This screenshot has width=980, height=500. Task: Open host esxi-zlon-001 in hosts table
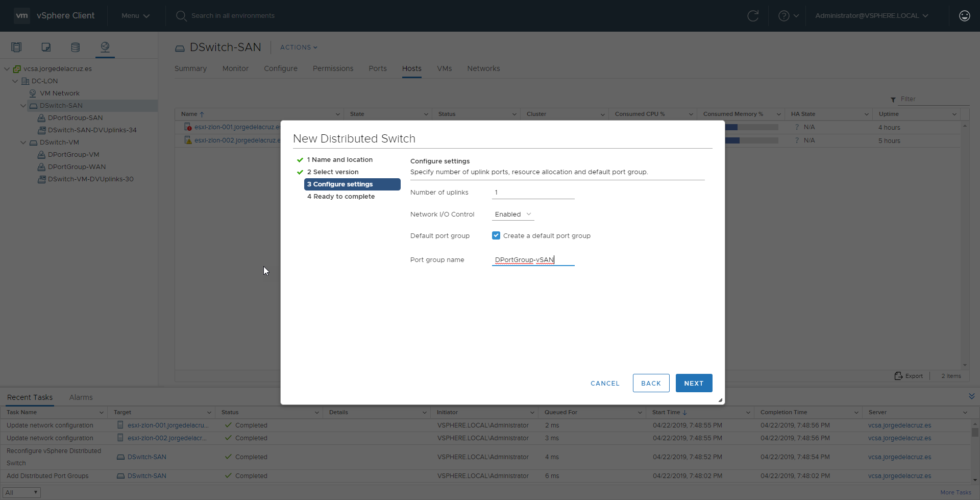pyautogui.click(x=237, y=127)
